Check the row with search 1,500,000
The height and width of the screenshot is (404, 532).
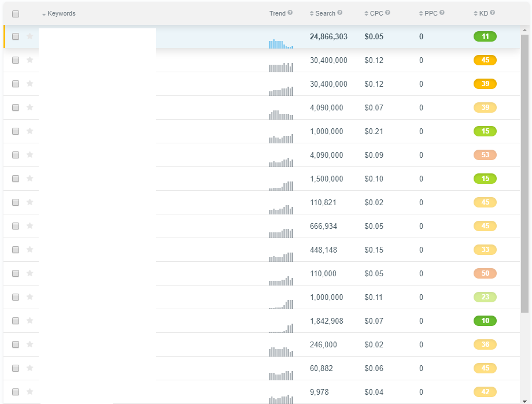click(x=16, y=179)
